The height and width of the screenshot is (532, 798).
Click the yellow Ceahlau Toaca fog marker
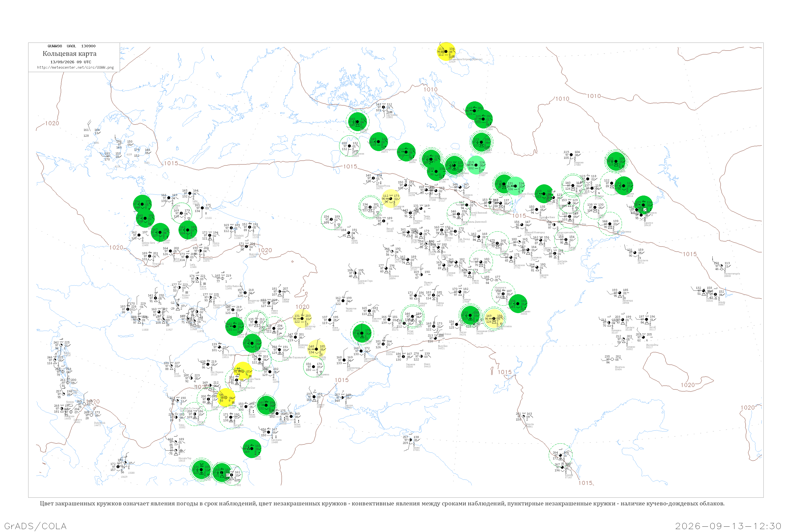pyautogui.click(x=243, y=371)
